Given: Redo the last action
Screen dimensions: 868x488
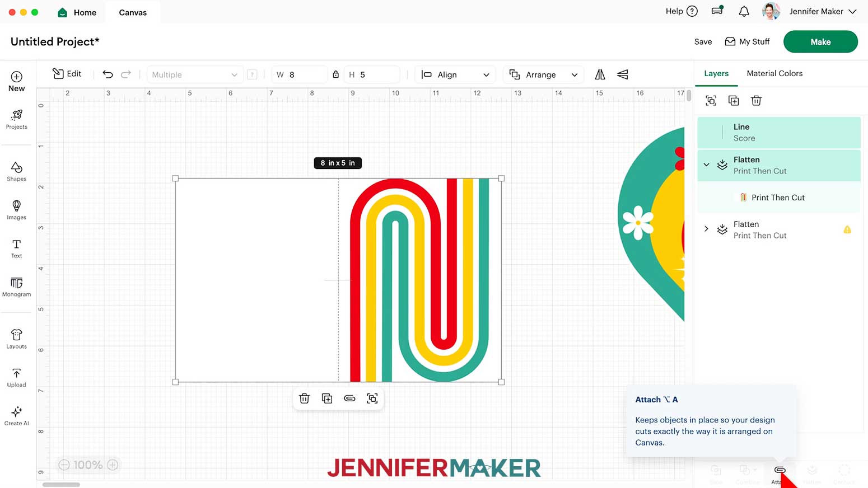Looking at the screenshot, I should [126, 74].
